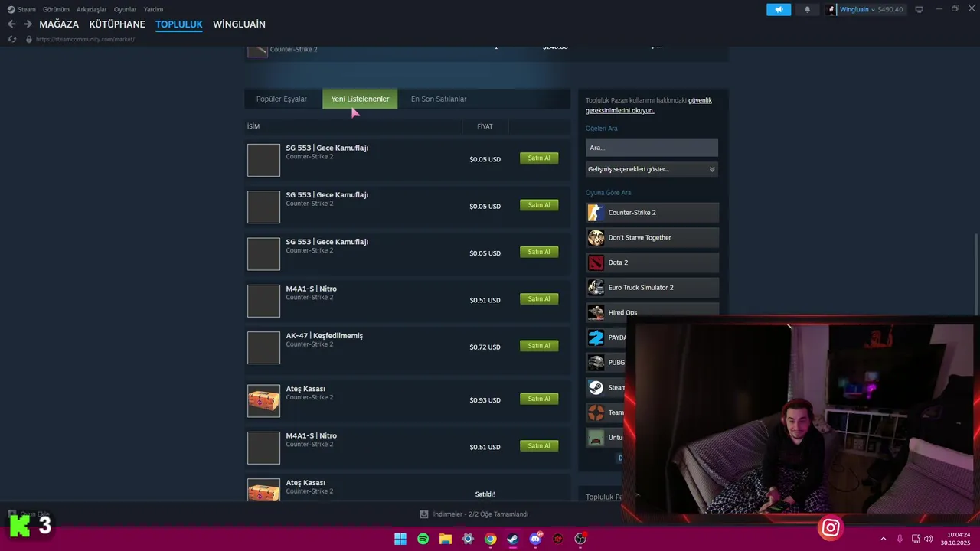Open the Oyunlar menu

click(126, 10)
